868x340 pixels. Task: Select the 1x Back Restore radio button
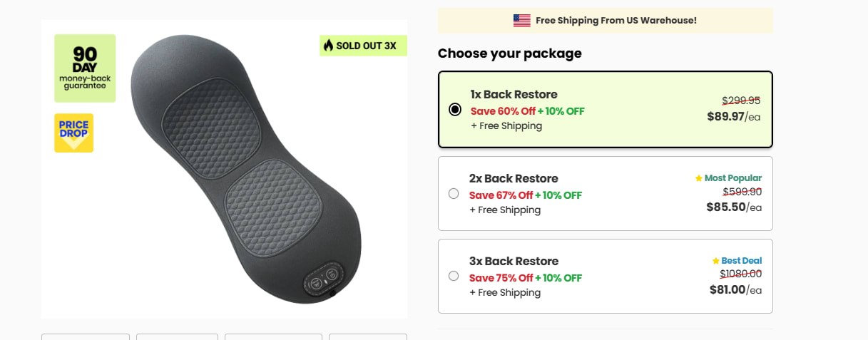[x=455, y=110]
